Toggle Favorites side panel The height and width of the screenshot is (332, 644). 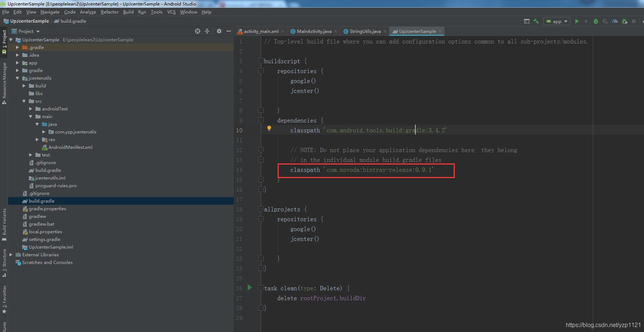click(4, 299)
